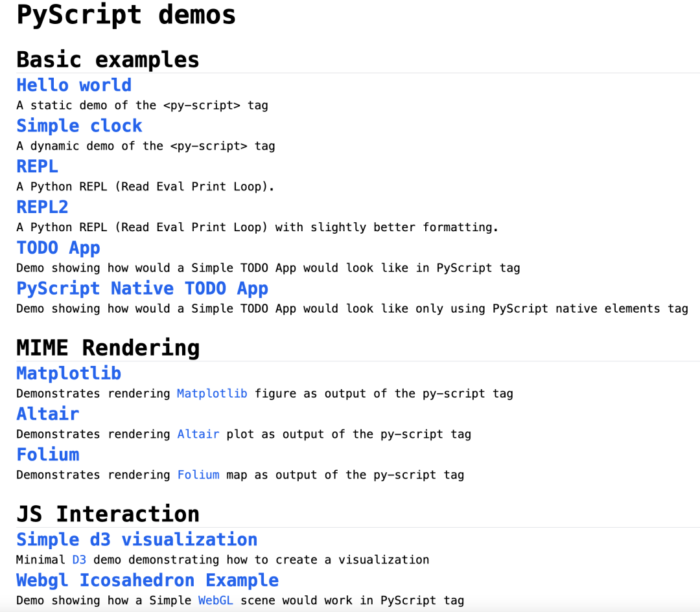The image size is (700, 612).
Task: Click description mentioning 'PyScript native elements tag'
Action: (352, 309)
